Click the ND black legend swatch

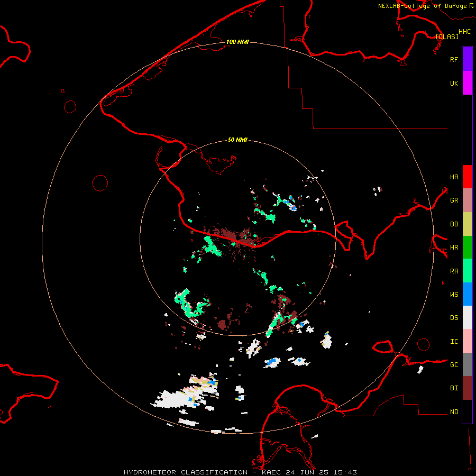[467, 411]
